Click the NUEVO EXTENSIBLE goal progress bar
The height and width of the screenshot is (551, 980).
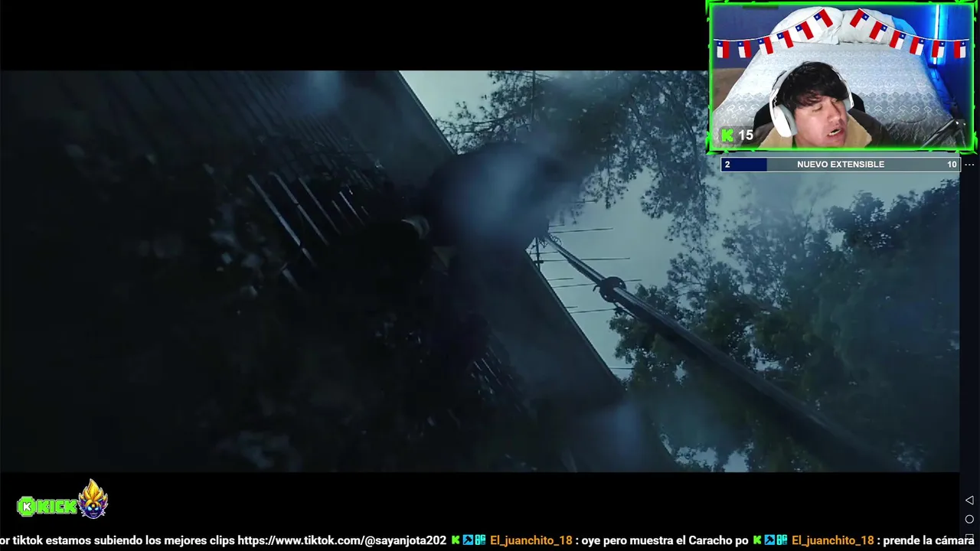pyautogui.click(x=840, y=165)
